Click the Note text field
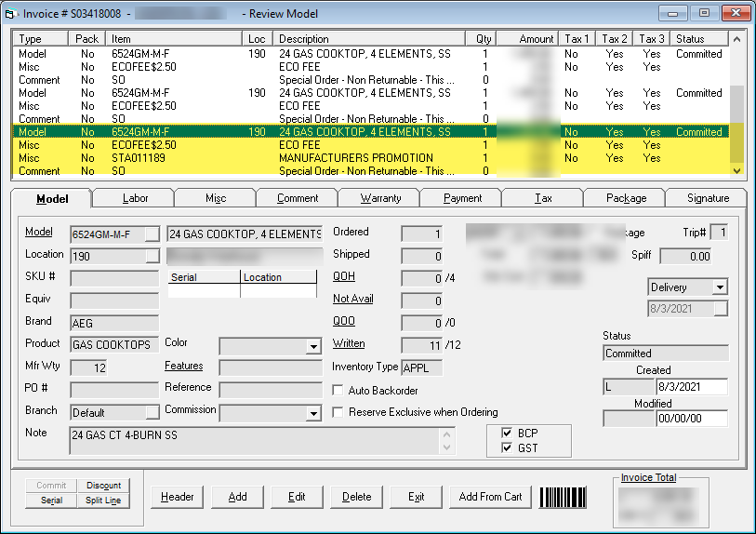The width and height of the screenshot is (756, 534). (262, 440)
